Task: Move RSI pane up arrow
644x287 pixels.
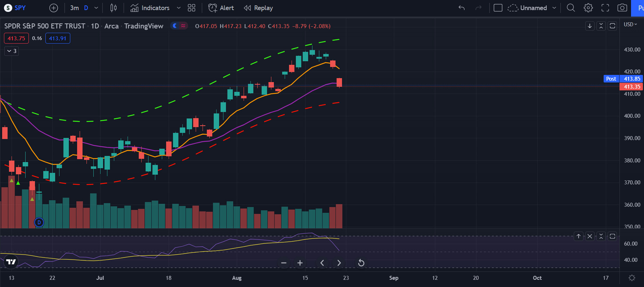Action: click(578, 236)
